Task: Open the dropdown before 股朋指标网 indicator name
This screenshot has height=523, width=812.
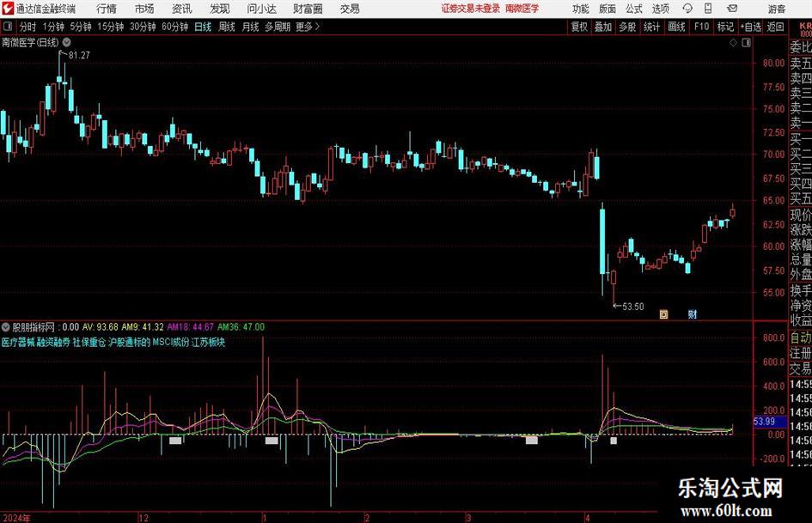Action: (6, 326)
